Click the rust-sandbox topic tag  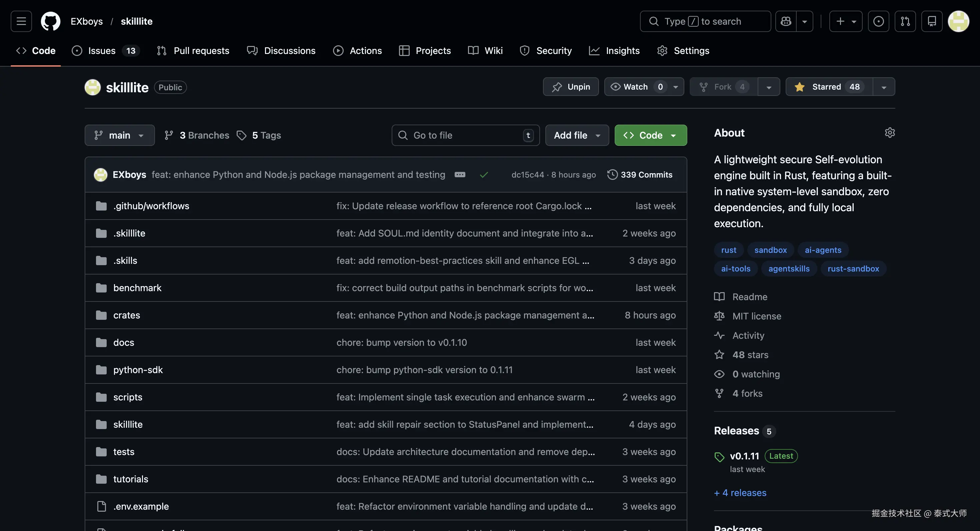[853, 269]
